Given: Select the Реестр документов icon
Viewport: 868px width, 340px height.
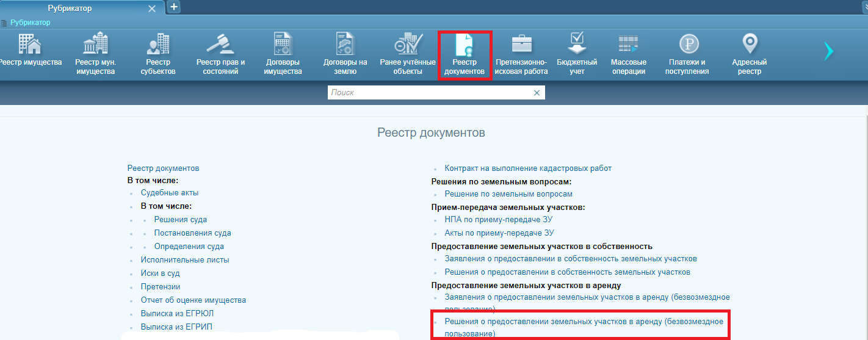Looking at the screenshot, I should [x=465, y=45].
